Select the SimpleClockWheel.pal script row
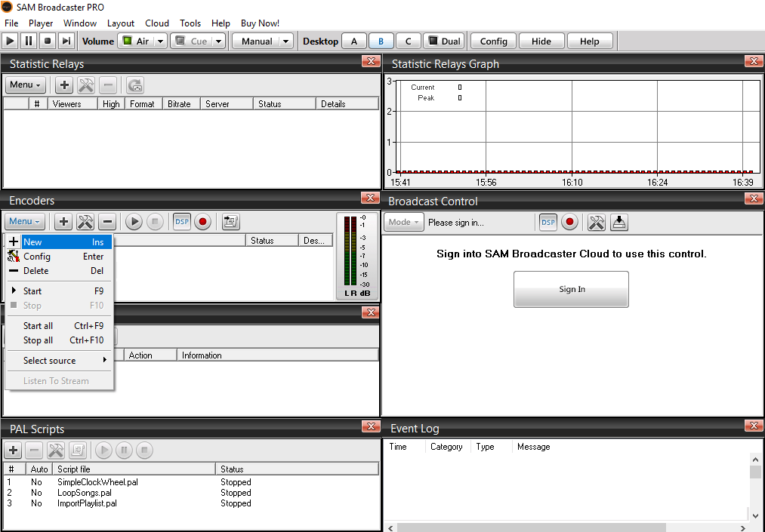Viewport: 765px width, 532px height. [x=191, y=481]
